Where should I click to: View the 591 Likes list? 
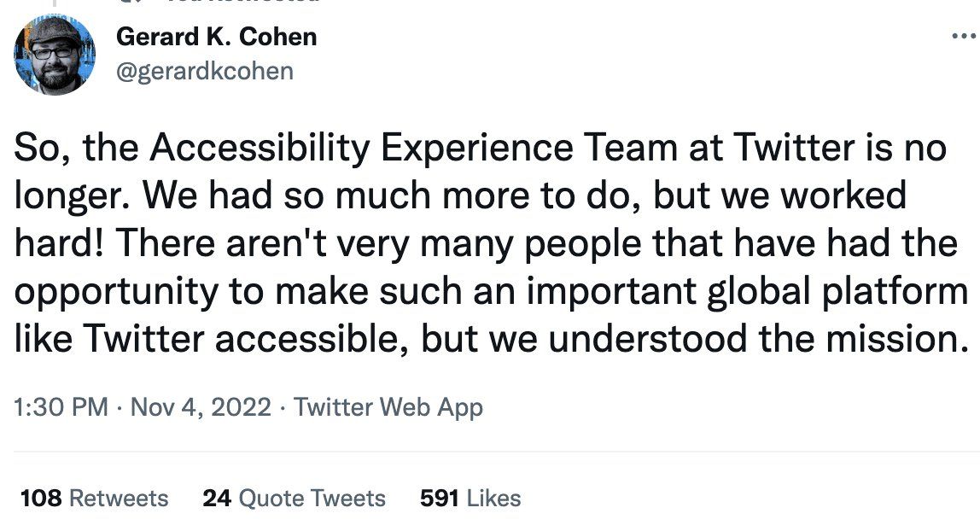coord(470,498)
